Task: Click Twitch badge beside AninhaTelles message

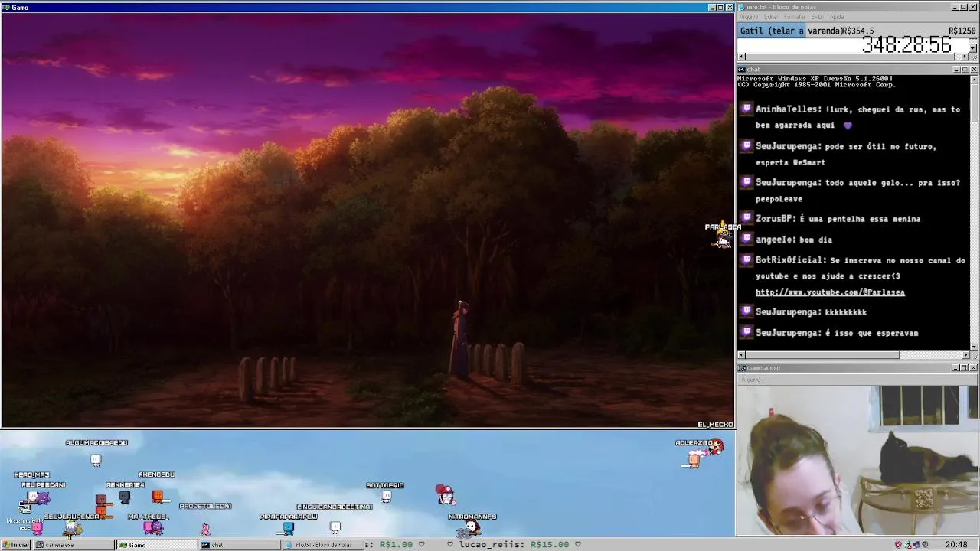Action: (x=747, y=109)
